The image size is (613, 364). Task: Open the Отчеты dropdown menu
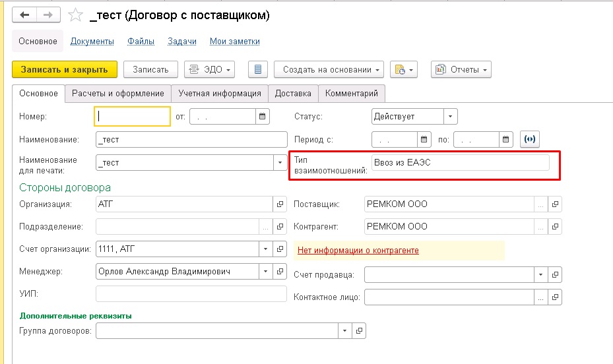[x=461, y=69]
